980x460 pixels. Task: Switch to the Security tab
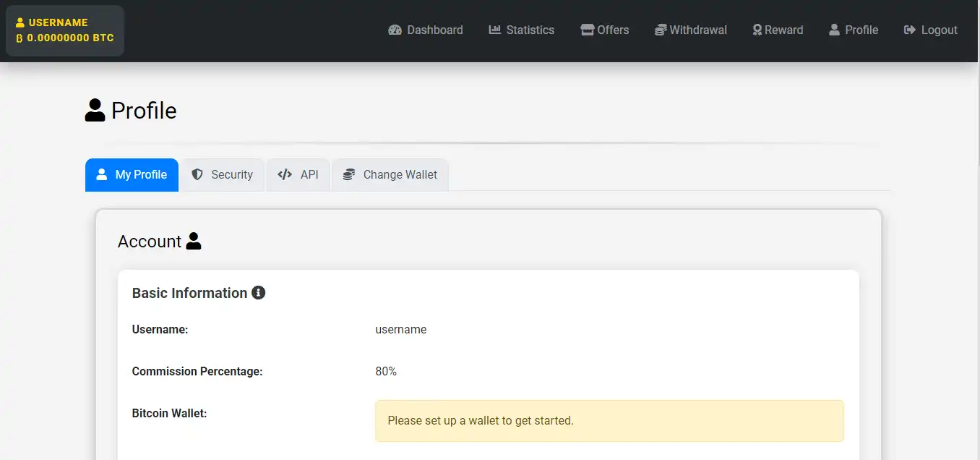[223, 175]
